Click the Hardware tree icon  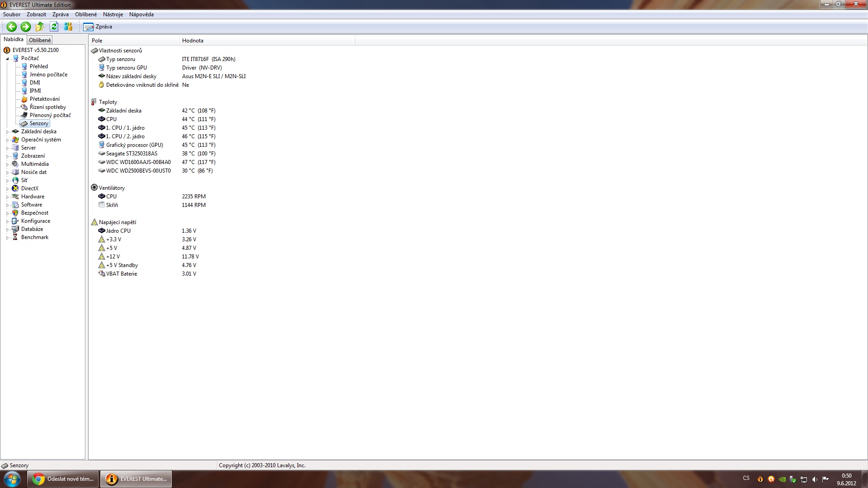(x=15, y=197)
